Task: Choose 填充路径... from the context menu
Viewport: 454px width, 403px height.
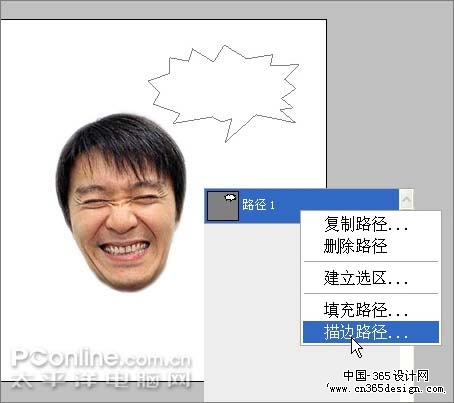Action: tap(366, 310)
